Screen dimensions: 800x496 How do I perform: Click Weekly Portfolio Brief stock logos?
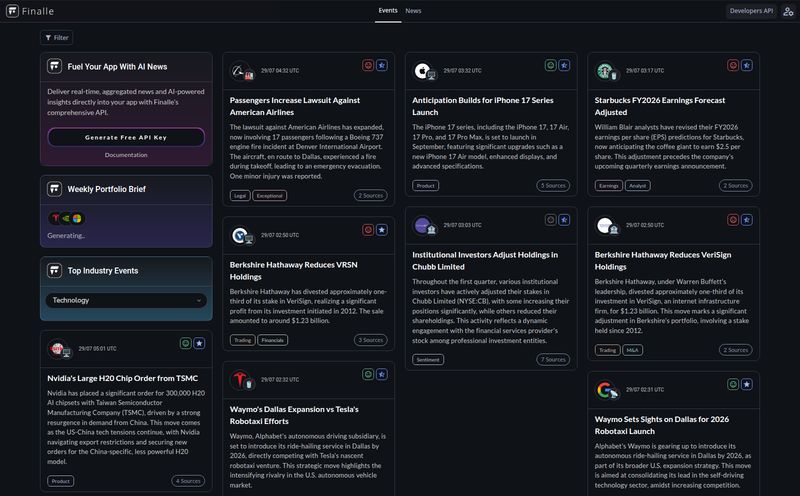pos(66,218)
